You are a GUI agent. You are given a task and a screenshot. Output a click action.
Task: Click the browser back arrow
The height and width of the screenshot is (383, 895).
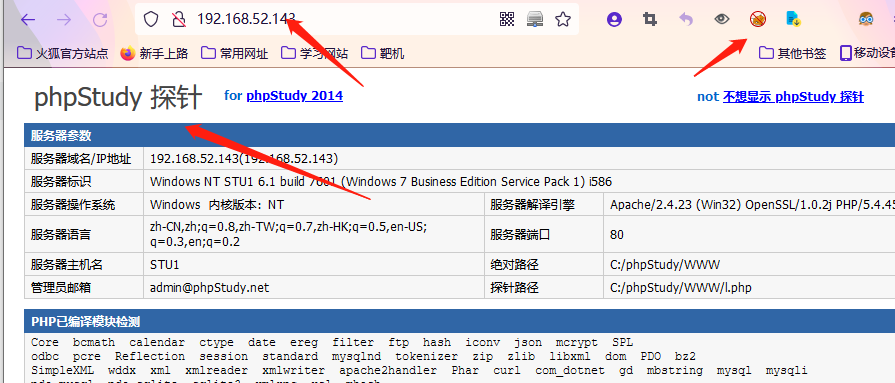pyautogui.click(x=28, y=20)
